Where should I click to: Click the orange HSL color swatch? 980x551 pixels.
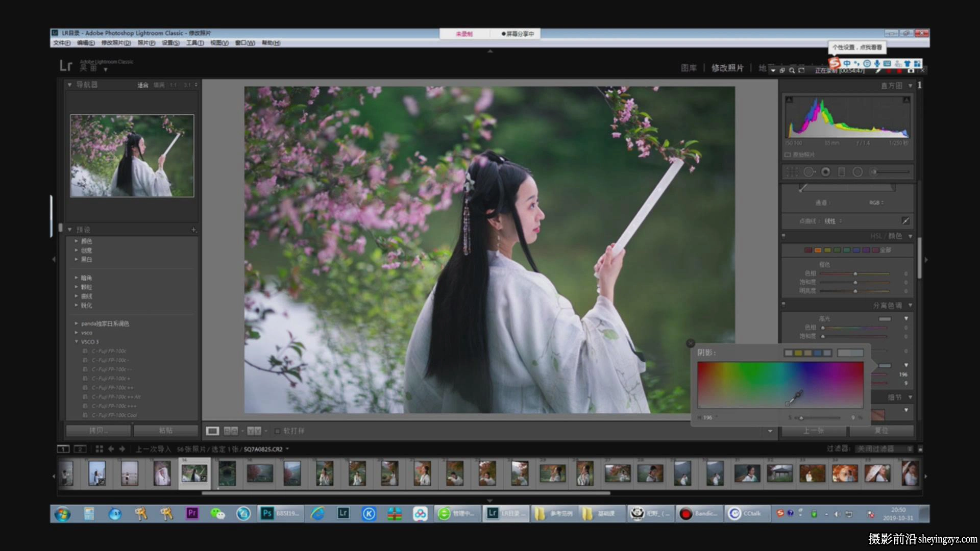[818, 250]
